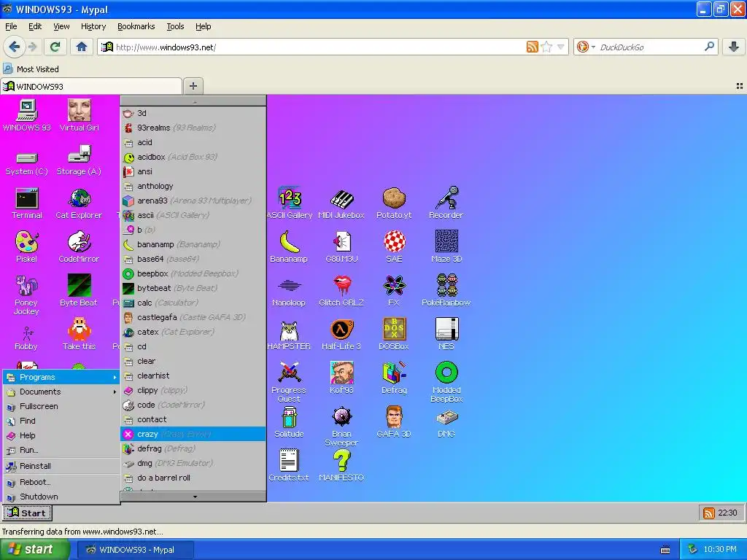Open the ASCII Gallery desktop icon
747x560 pixels.
tap(289, 204)
